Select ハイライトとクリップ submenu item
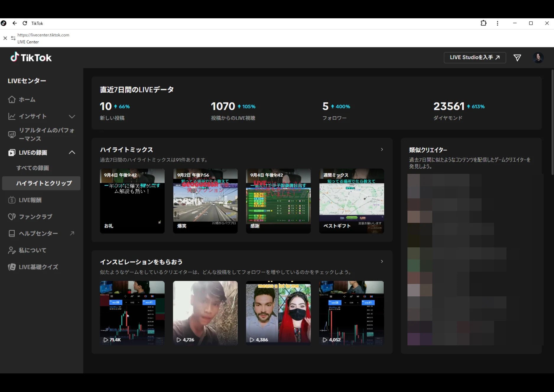Viewport: 554px width, 392px height. (41, 183)
